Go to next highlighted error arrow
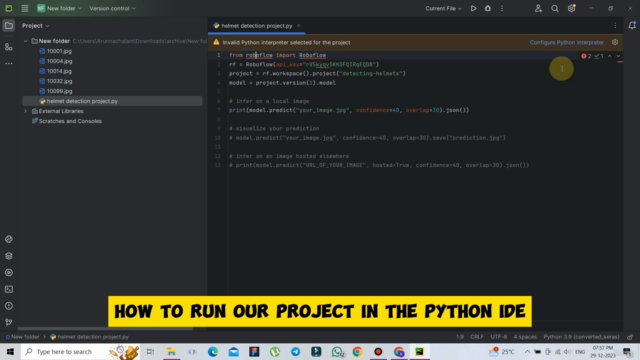This screenshot has height=360, width=640. 618,56
